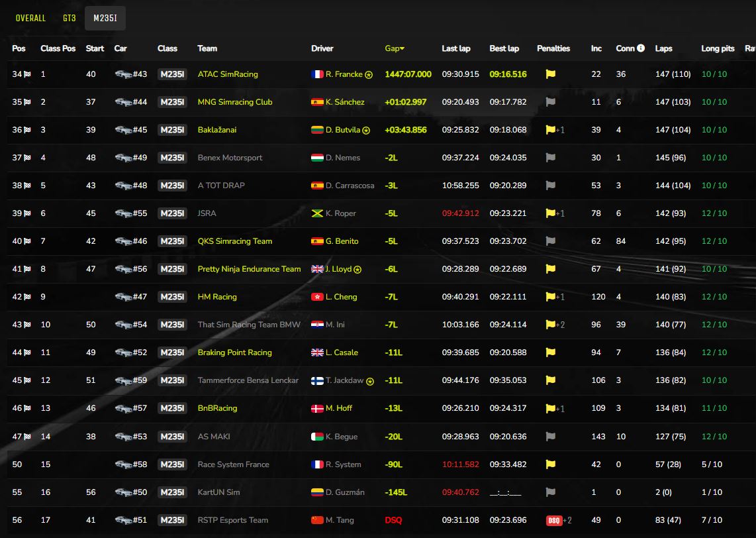The width and height of the screenshot is (756, 538).
Task: Click team name KartUN Sim
Action: click(218, 492)
